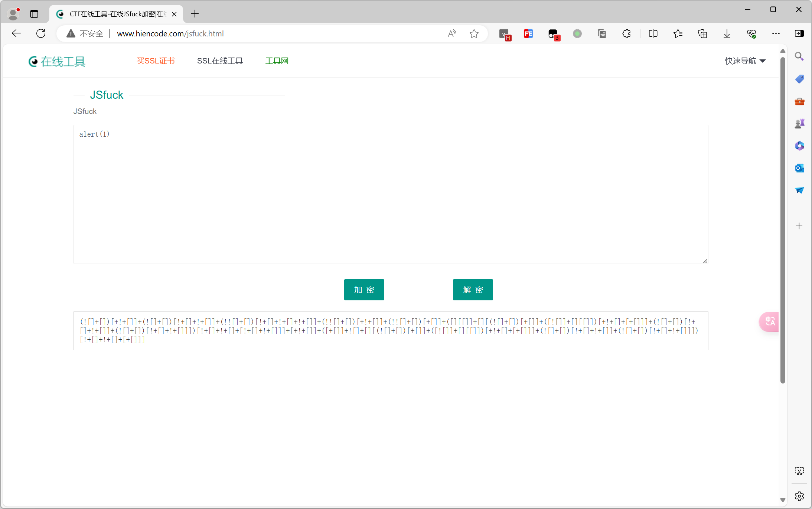Open Outlook from the sidebar

click(799, 168)
